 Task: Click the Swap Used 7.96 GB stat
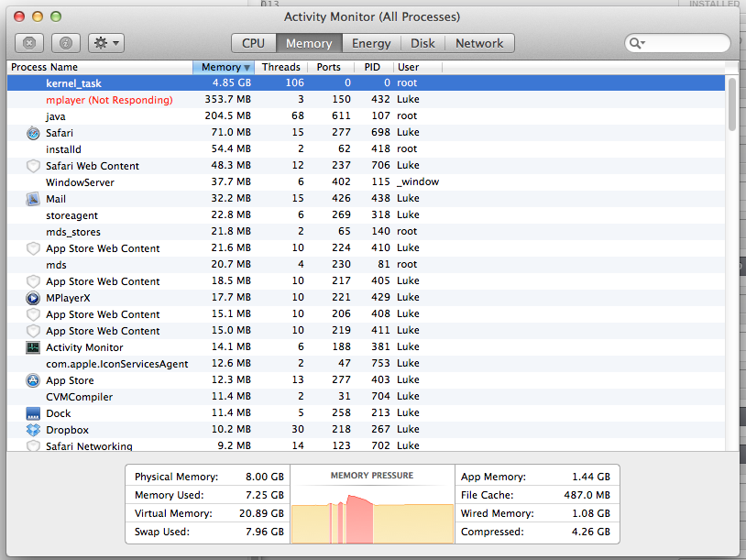(209, 532)
